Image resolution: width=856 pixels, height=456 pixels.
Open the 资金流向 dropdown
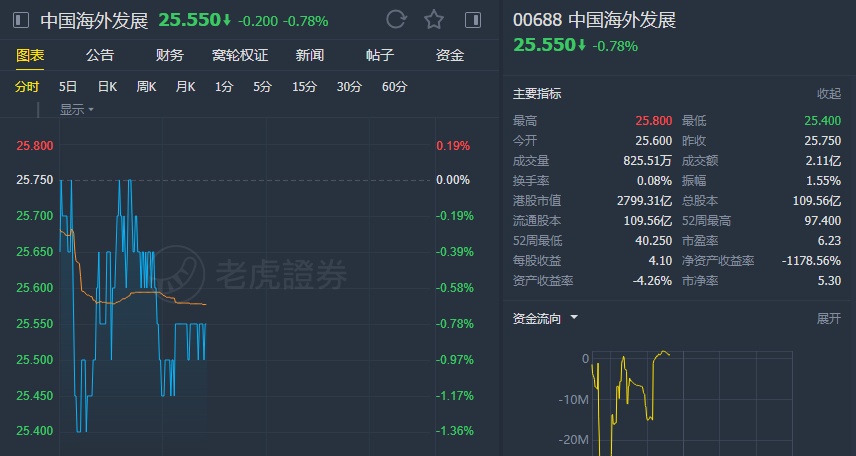pyautogui.click(x=545, y=318)
